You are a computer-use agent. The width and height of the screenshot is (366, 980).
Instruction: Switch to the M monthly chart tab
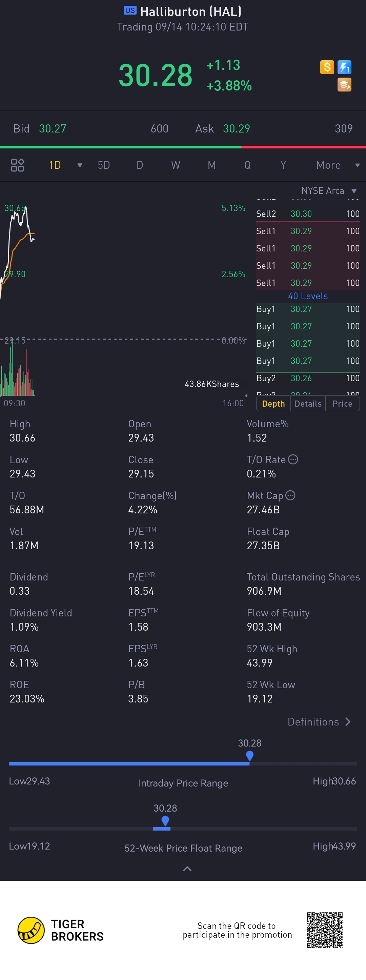click(211, 165)
